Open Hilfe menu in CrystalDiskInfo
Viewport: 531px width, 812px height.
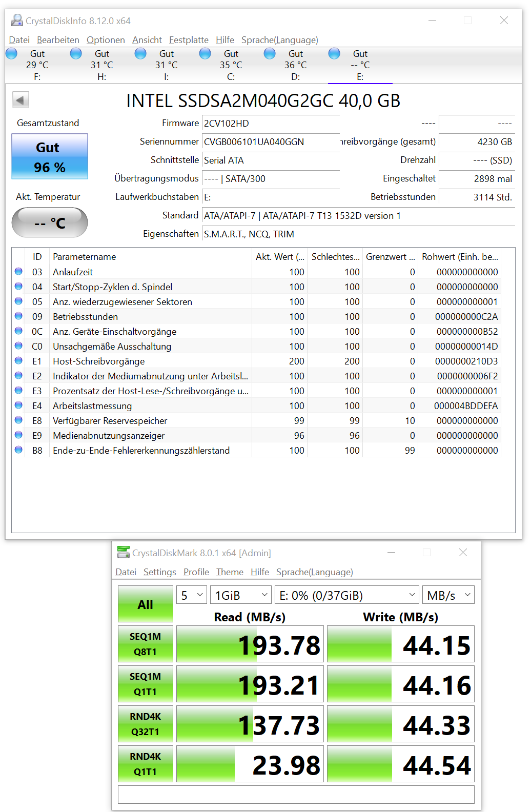pos(225,40)
